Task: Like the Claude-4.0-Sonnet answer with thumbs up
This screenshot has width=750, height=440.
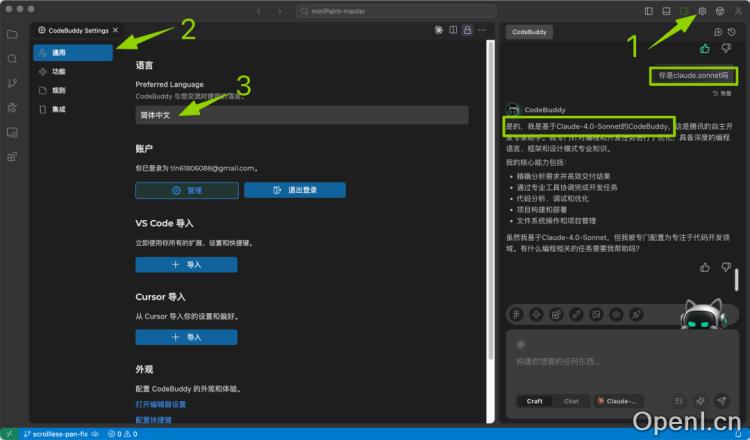Action: (705, 267)
